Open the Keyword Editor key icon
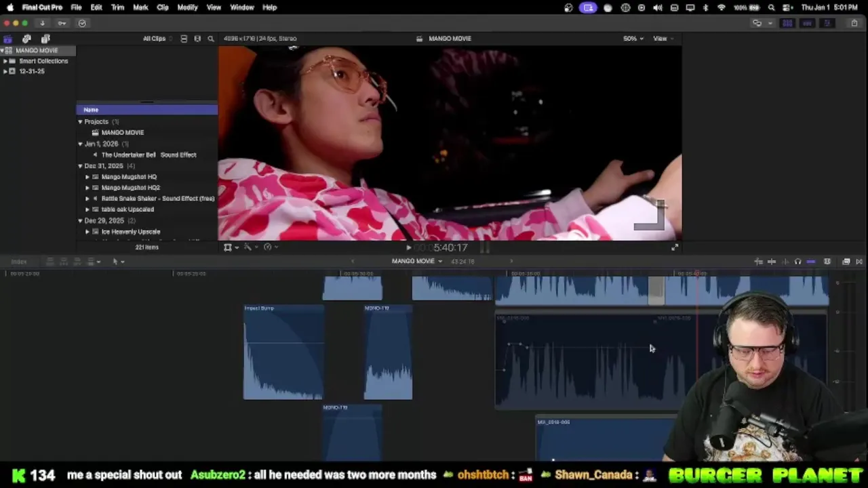Image resolution: width=868 pixels, height=488 pixels. click(x=62, y=23)
